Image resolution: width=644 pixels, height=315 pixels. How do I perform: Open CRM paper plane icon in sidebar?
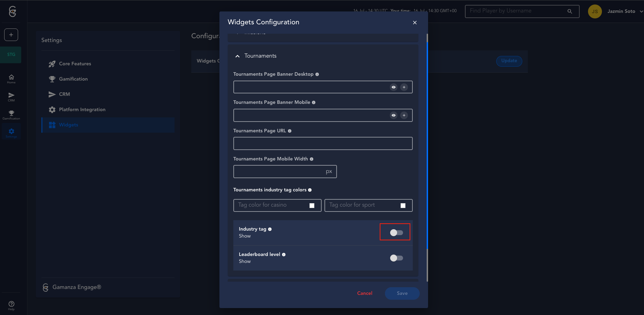(11, 97)
